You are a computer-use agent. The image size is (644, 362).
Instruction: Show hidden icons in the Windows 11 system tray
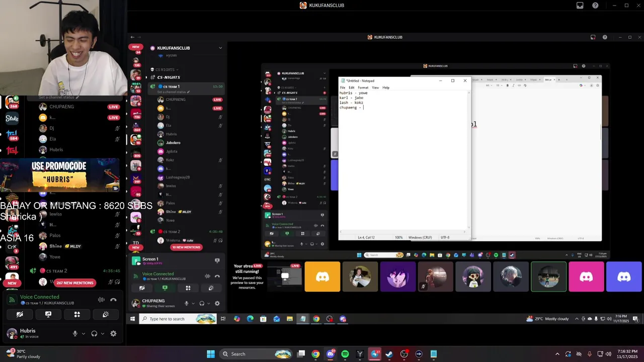557,354
